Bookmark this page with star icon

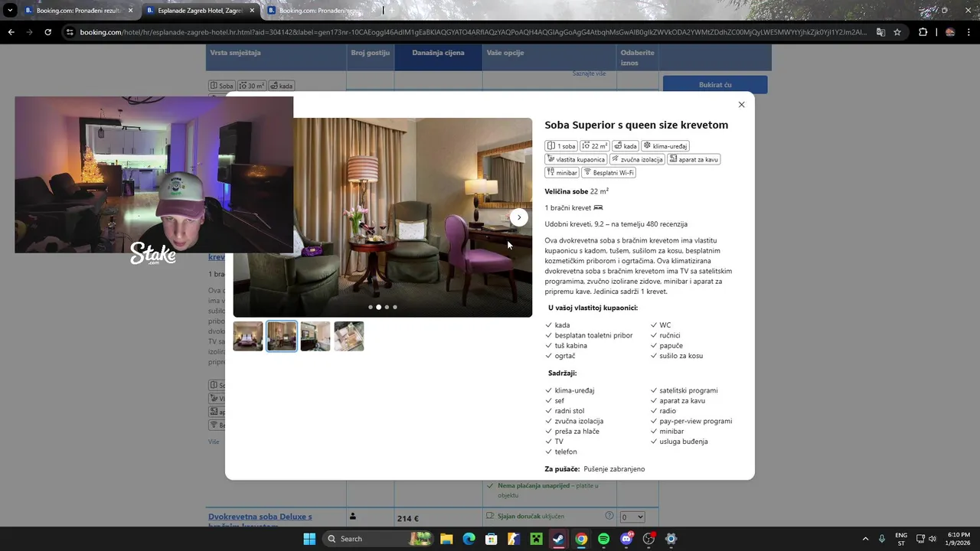click(x=897, y=32)
